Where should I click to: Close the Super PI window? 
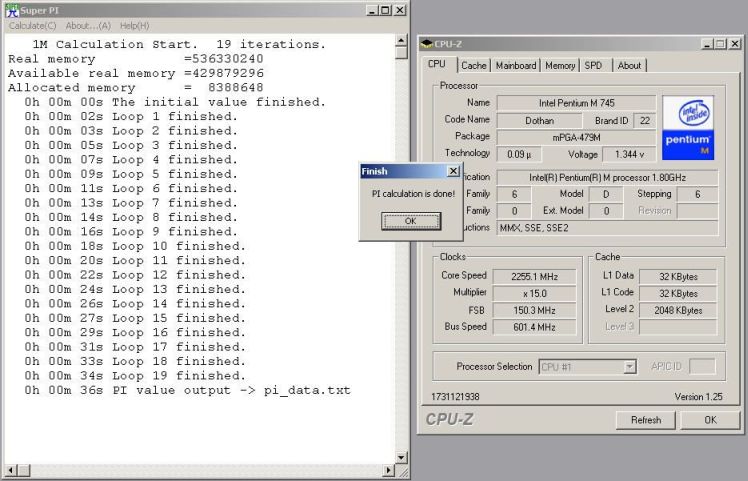400,10
